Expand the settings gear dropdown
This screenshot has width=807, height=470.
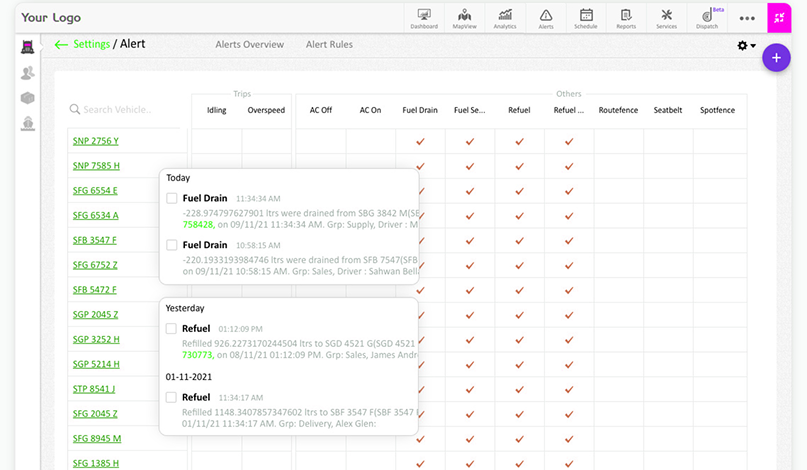coord(746,45)
